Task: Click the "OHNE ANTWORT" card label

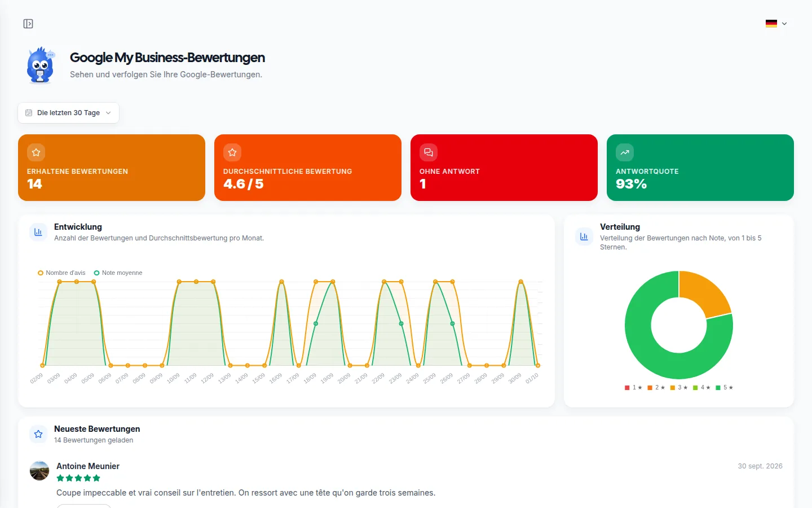Action: [x=449, y=172]
